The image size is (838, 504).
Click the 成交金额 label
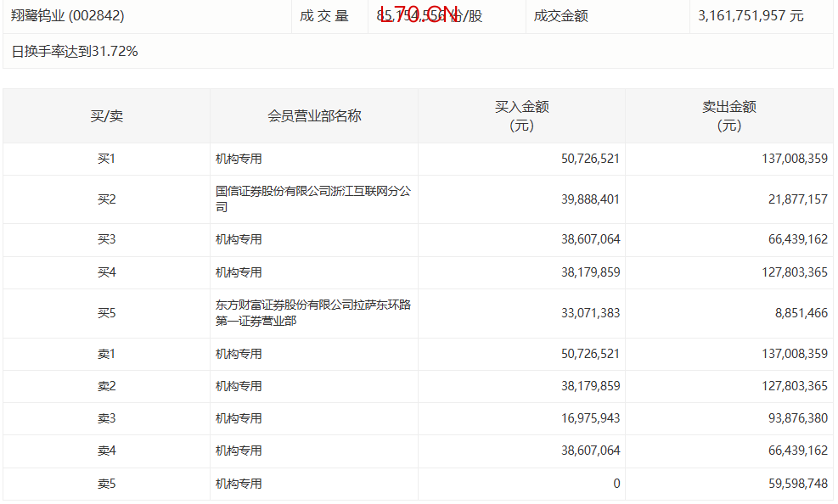tap(560, 15)
